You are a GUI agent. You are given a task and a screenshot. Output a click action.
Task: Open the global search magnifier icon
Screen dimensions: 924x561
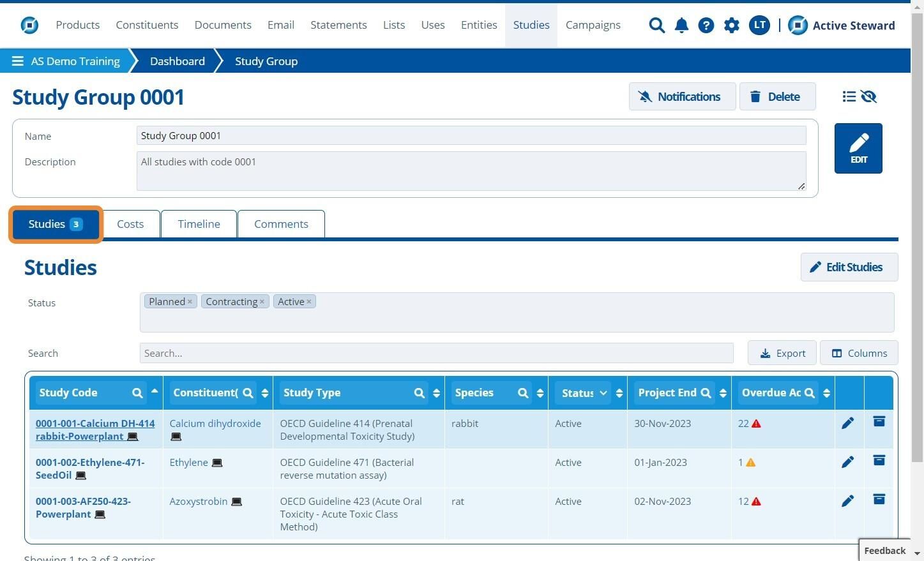[x=656, y=25]
